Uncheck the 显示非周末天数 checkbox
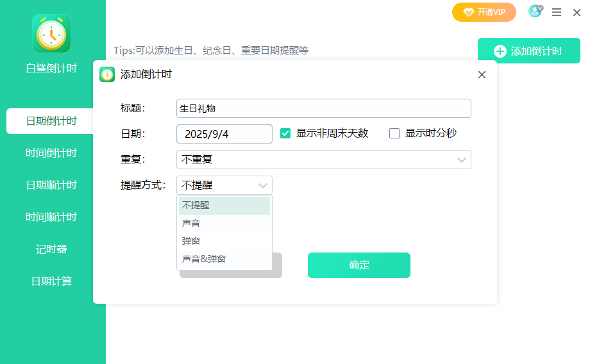 pyautogui.click(x=286, y=133)
